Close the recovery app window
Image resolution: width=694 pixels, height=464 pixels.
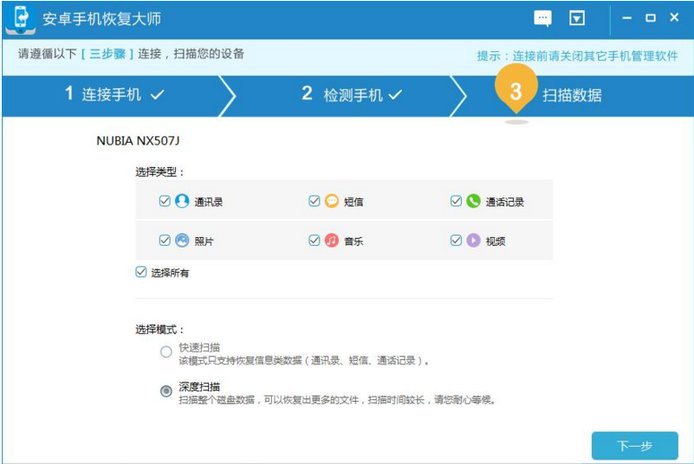coord(674,17)
